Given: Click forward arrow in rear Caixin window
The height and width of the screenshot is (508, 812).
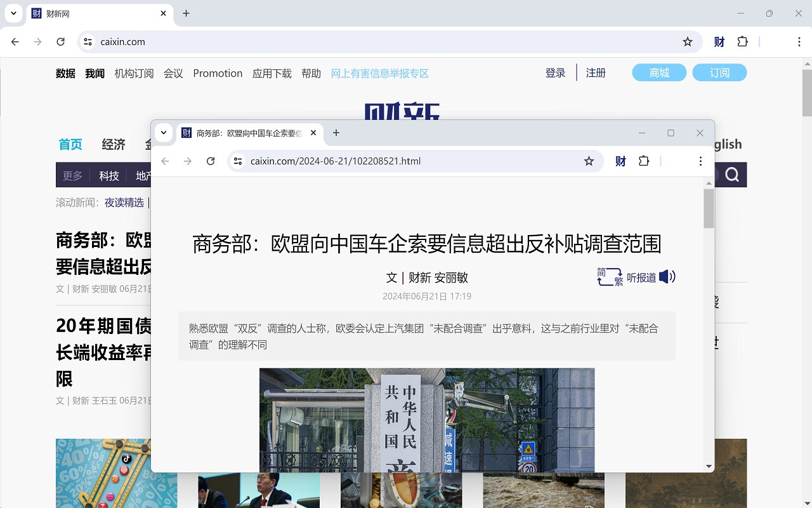Looking at the screenshot, I should (x=38, y=42).
